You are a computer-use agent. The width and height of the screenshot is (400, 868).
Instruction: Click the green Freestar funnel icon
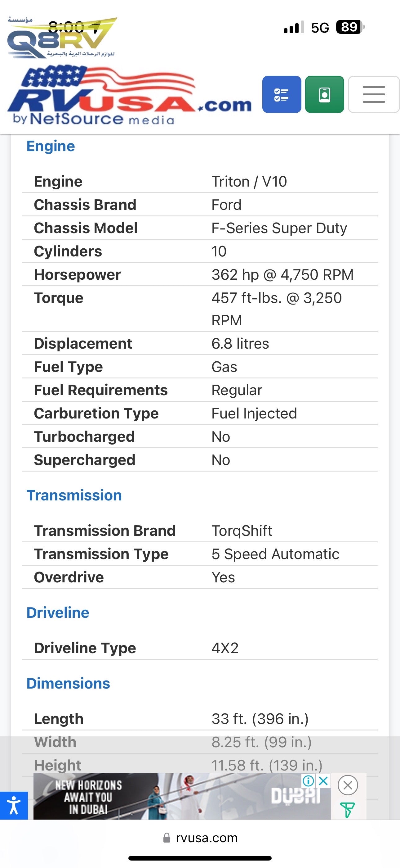click(x=347, y=810)
